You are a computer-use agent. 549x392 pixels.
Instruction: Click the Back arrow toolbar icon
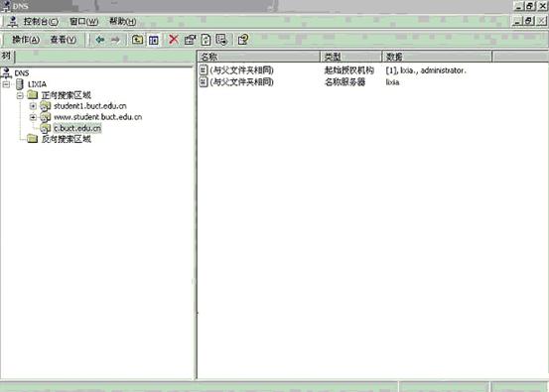pos(100,40)
